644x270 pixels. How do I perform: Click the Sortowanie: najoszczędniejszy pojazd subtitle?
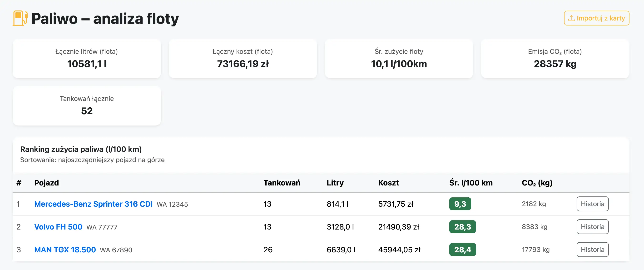point(92,160)
